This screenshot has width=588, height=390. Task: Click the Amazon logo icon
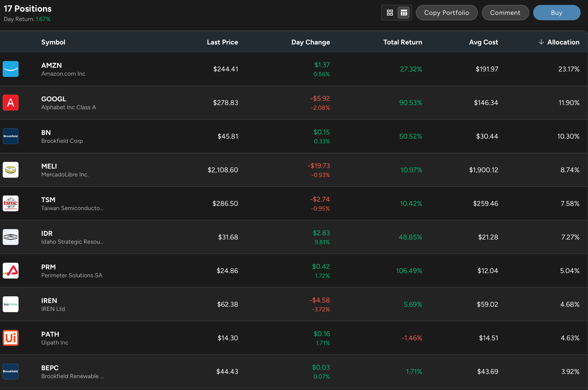10,69
